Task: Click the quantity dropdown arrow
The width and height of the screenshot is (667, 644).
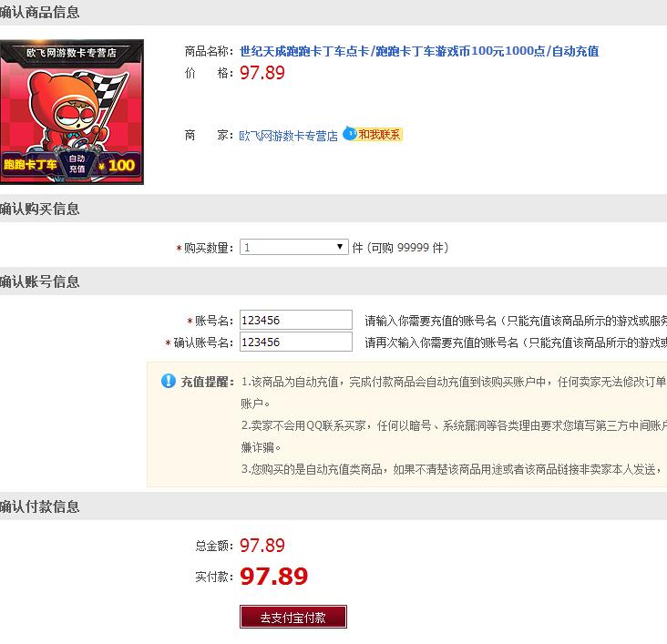Action: click(x=340, y=247)
